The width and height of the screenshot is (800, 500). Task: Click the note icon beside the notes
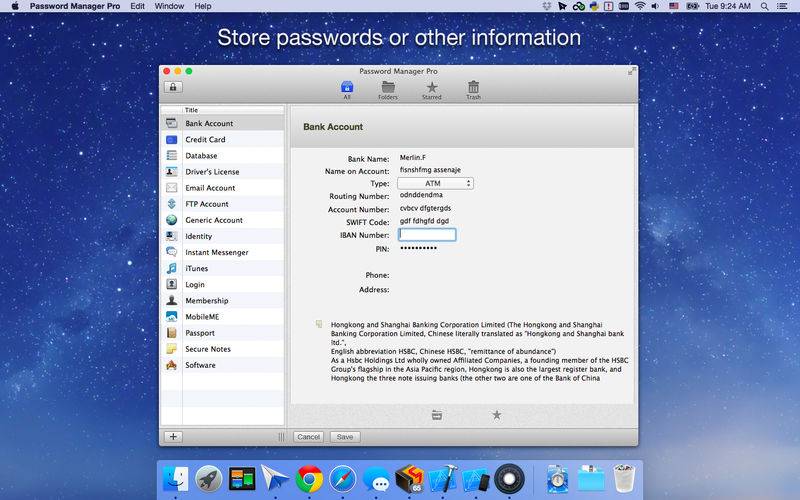tap(319, 324)
